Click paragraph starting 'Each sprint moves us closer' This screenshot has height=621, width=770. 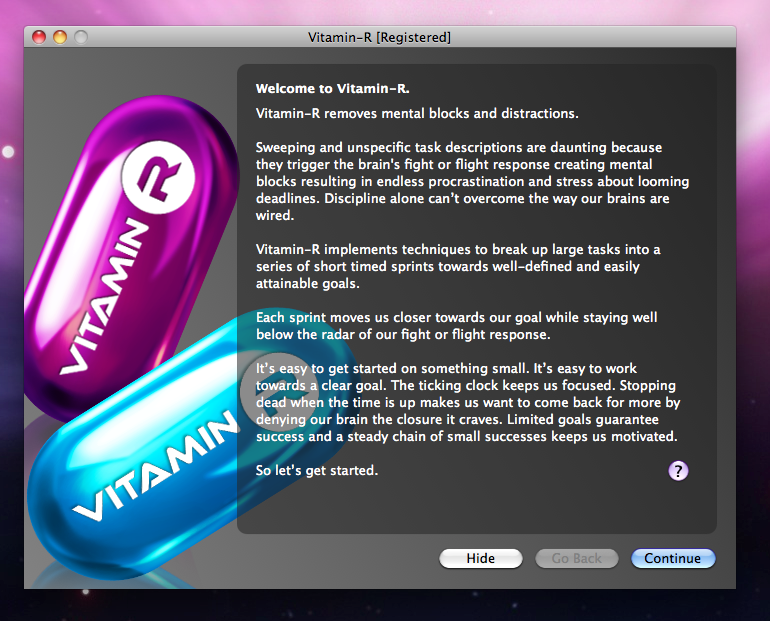[x=457, y=325]
